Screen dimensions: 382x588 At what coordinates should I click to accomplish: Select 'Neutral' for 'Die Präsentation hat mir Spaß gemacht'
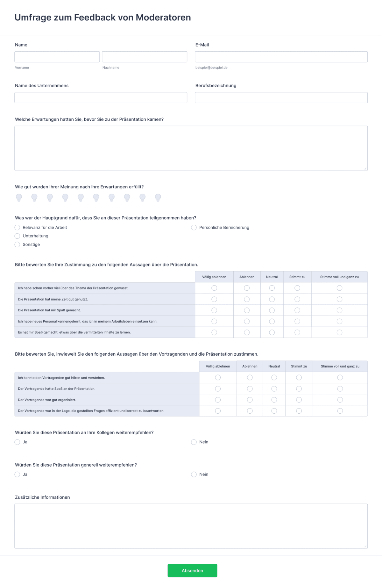(x=272, y=310)
